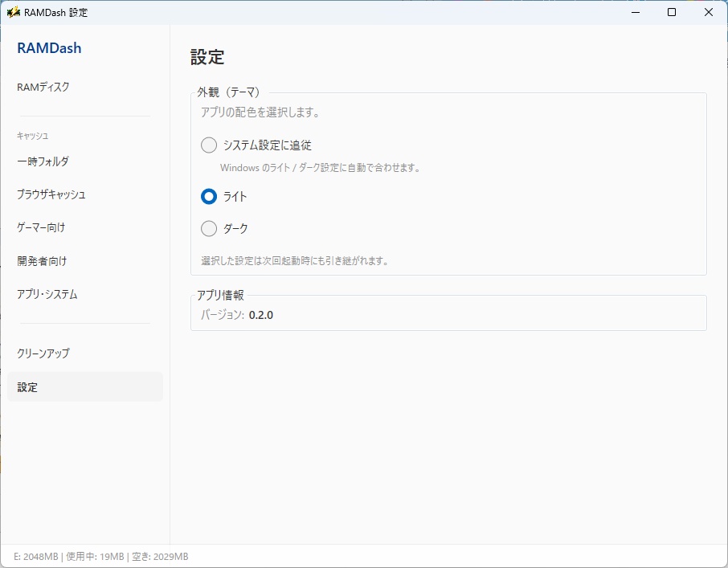Click the 外観（テーマ）group title
This screenshot has width=728, height=568.
(x=228, y=92)
